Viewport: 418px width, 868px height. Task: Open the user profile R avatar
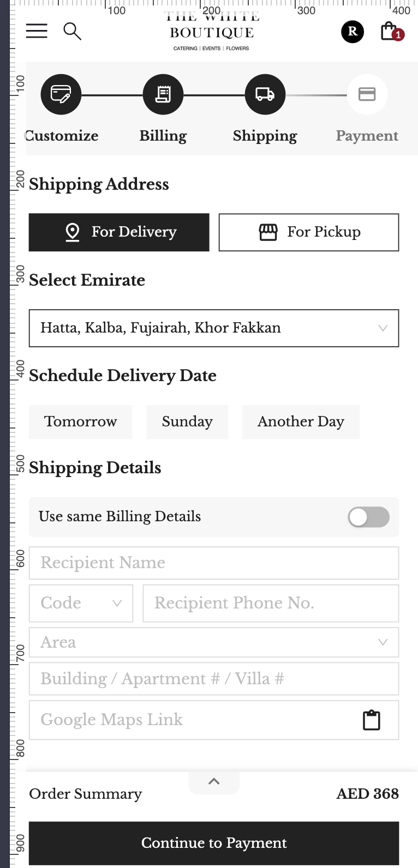(x=353, y=32)
